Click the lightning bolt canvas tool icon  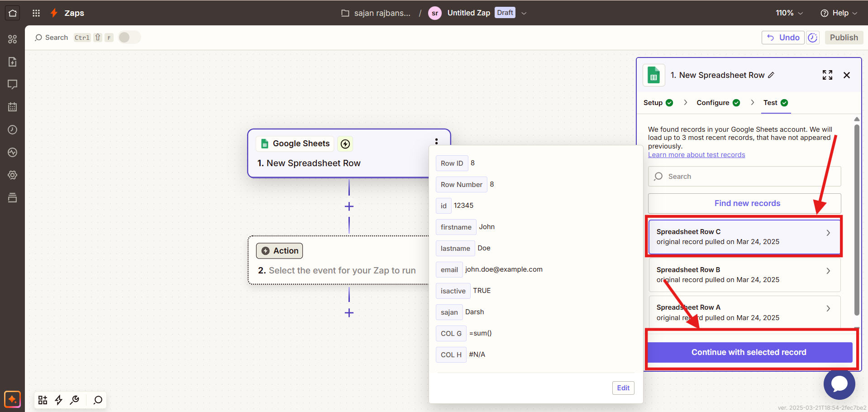(x=59, y=400)
